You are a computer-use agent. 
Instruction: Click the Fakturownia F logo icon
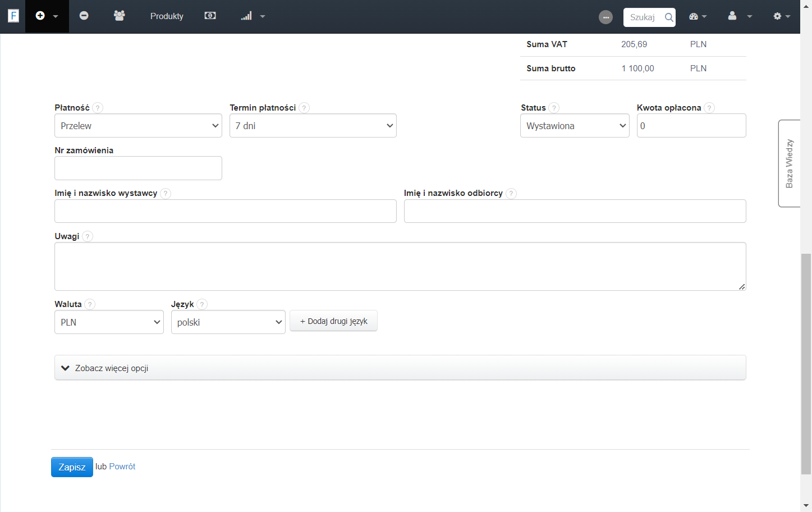coord(13,16)
